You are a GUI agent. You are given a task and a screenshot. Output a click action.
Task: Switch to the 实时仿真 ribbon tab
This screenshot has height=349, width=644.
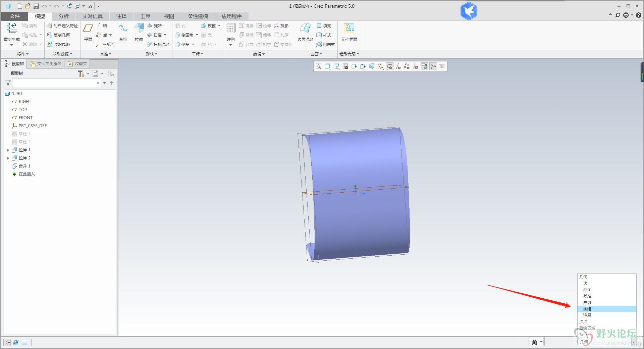(93, 16)
